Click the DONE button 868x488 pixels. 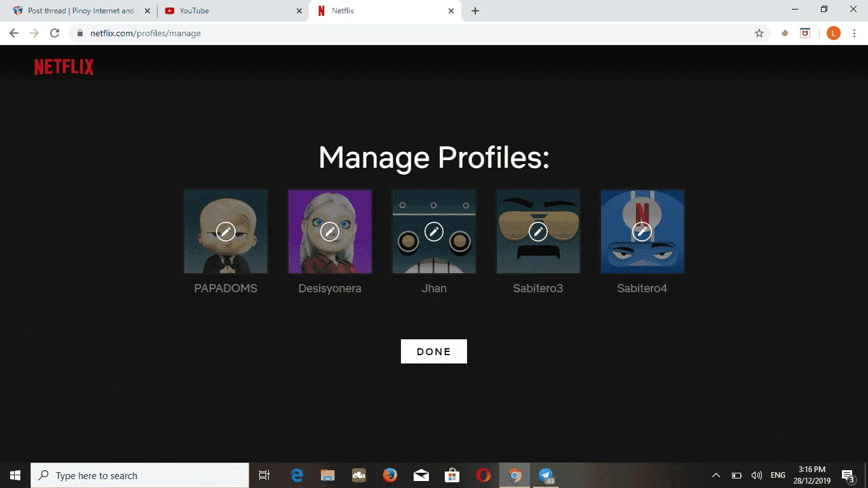tap(434, 351)
